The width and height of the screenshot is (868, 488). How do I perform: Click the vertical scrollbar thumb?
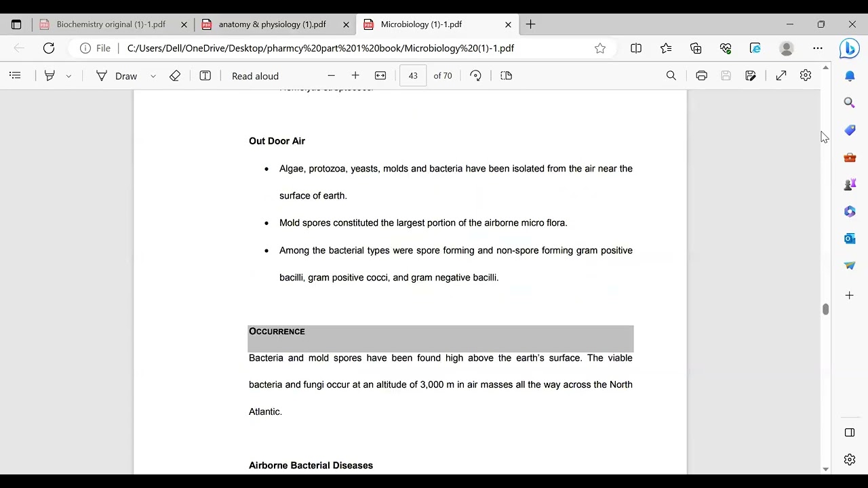click(x=825, y=309)
